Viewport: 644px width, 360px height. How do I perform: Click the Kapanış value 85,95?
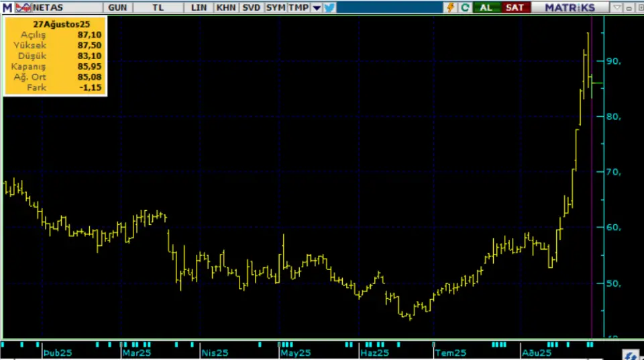tap(89, 66)
